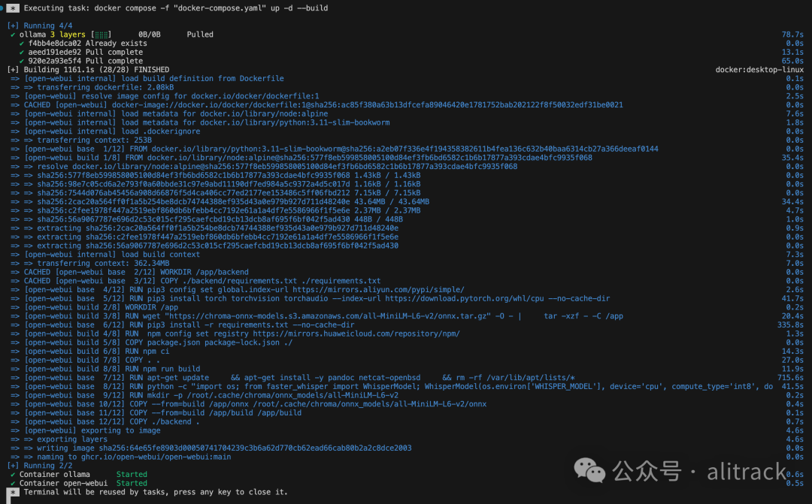Click the "load metadata for python:3.11-slim-bookworm" line
Screen dimensions: 812x504
coord(200,122)
